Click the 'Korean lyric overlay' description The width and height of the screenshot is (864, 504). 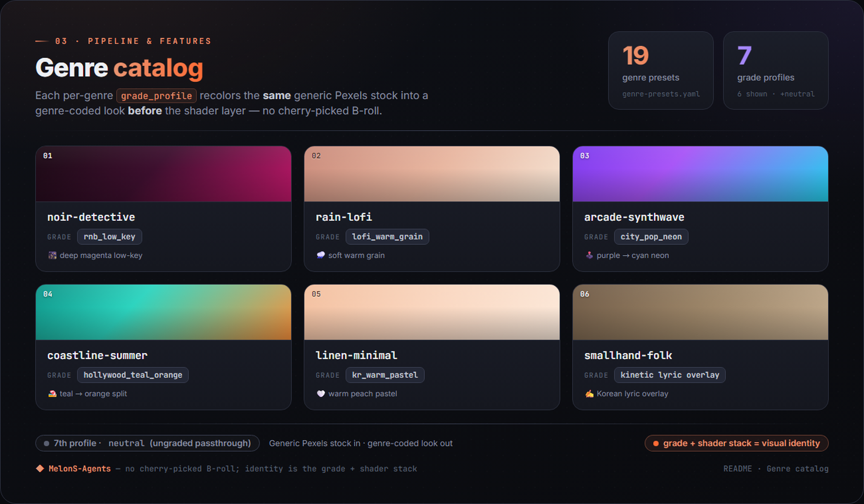[x=632, y=394]
